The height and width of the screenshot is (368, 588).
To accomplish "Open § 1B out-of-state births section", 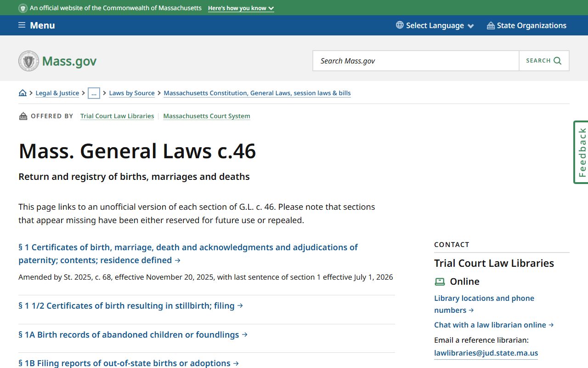I will point(129,363).
